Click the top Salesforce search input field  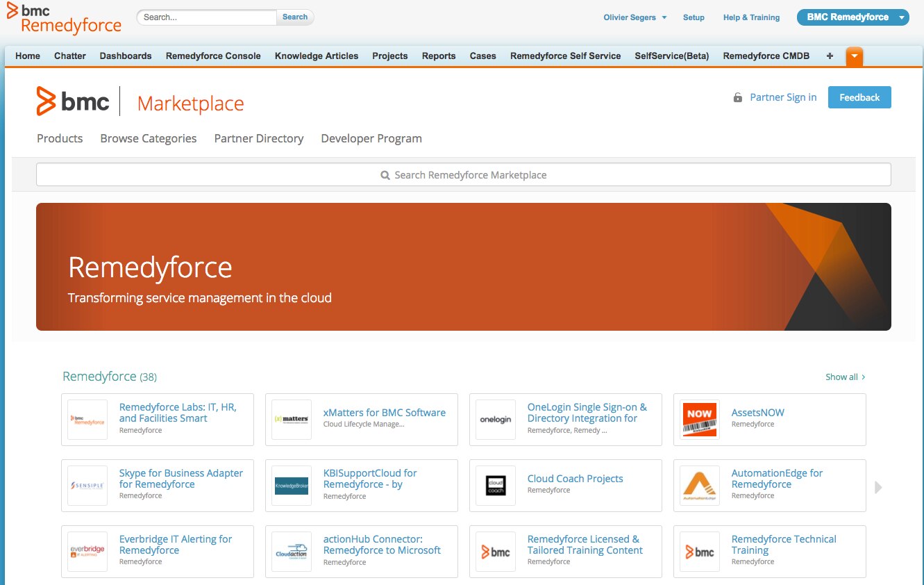[207, 17]
